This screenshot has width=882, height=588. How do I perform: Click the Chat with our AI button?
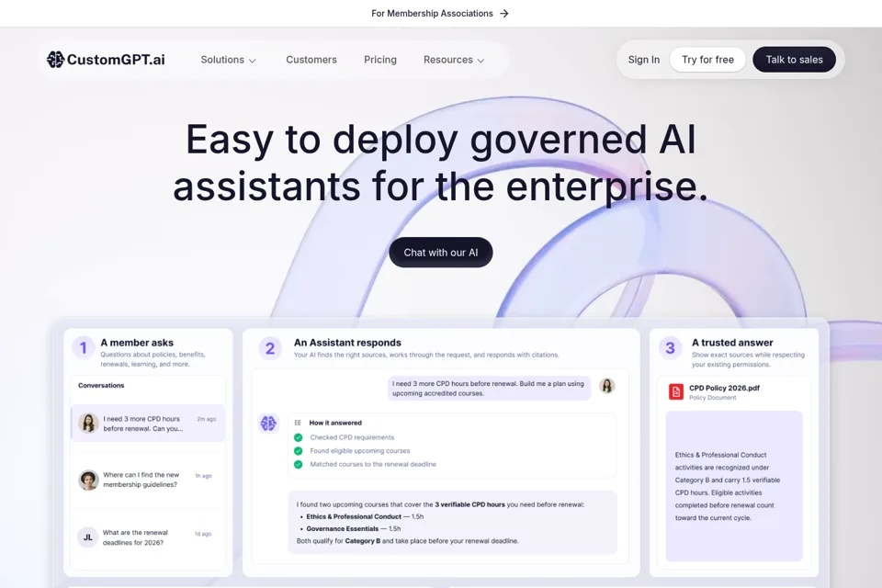coord(441,253)
